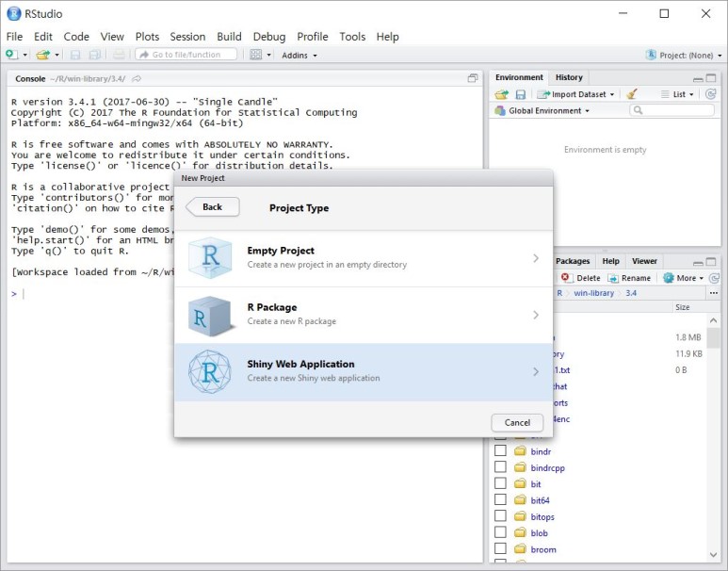Open the Global Environment dropdown
The width and height of the screenshot is (728, 571).
(x=542, y=110)
